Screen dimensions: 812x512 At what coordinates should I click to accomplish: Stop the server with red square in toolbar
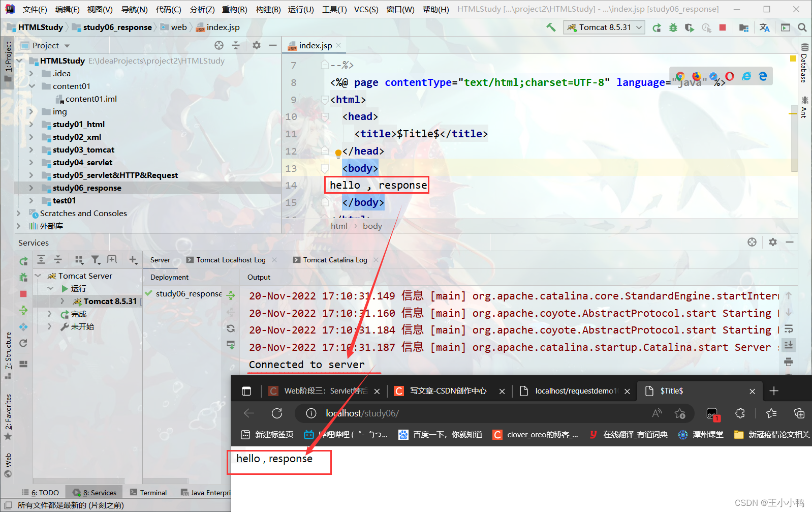tap(723, 27)
